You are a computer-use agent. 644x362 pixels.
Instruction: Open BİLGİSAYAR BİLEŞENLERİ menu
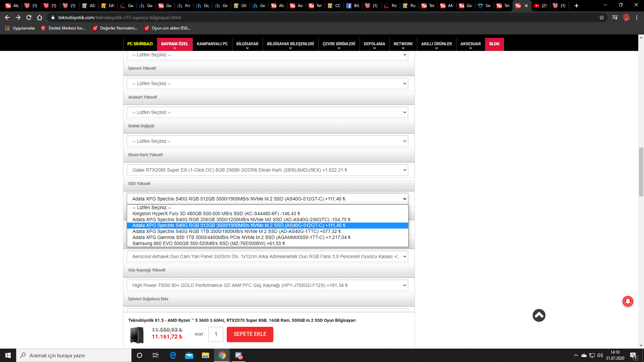(x=290, y=44)
